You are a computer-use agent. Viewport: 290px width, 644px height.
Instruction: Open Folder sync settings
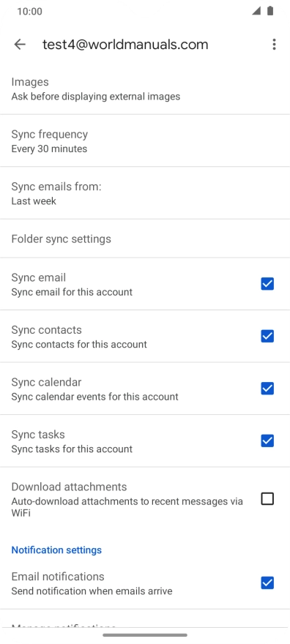(x=145, y=239)
